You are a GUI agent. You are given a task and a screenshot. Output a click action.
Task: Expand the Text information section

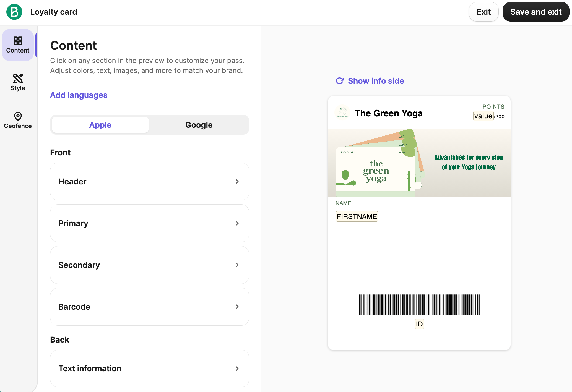(x=150, y=369)
